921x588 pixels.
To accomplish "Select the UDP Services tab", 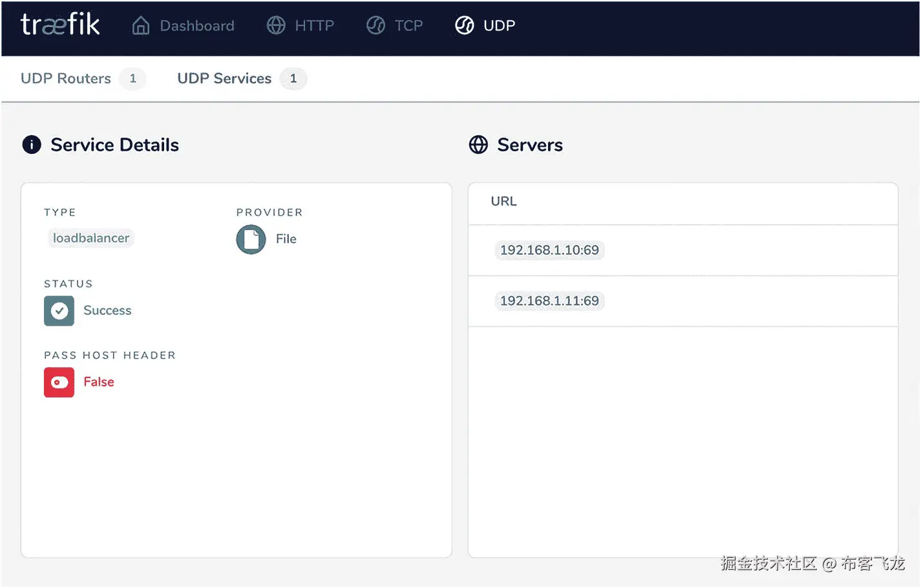I will (x=224, y=79).
